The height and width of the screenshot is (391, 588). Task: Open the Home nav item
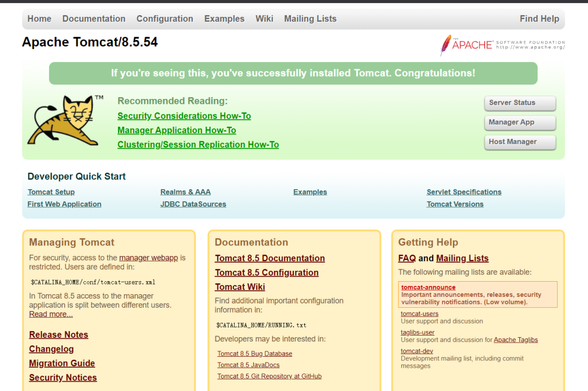(39, 18)
